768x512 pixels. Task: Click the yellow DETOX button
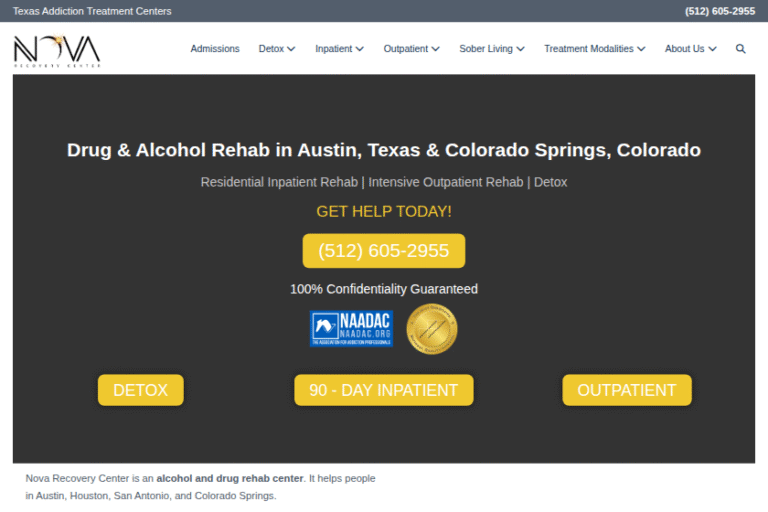pyautogui.click(x=140, y=390)
